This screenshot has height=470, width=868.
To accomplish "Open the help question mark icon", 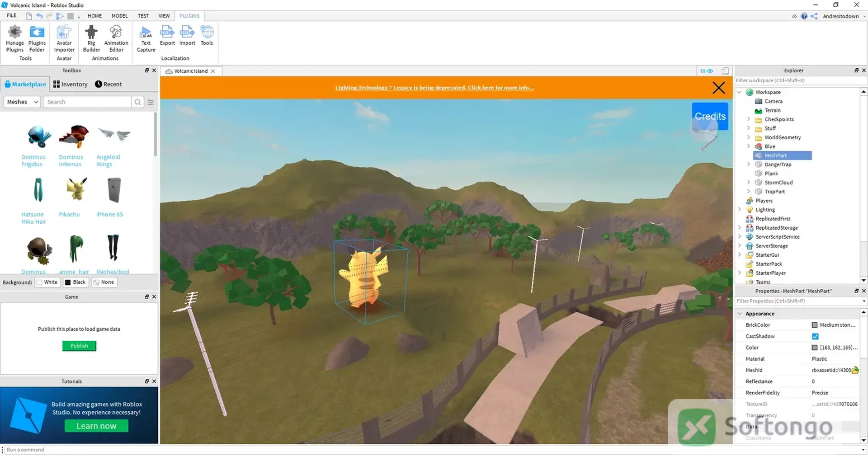I will point(804,16).
